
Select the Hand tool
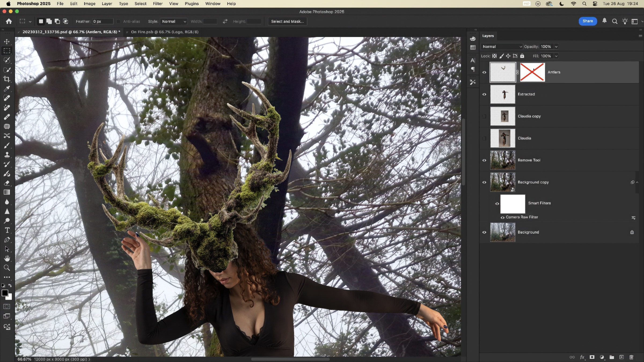pos(7,258)
